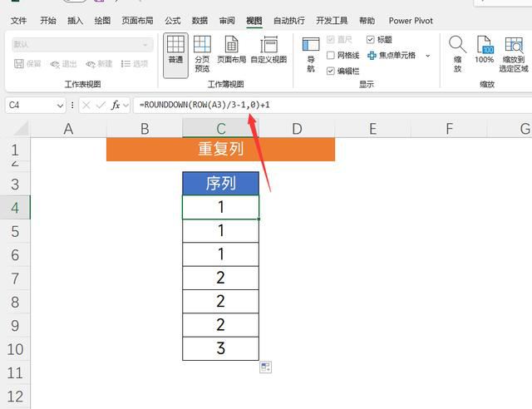Zoom to selection (缩放到选定区域)
The width and height of the screenshot is (532, 409).
(514, 54)
